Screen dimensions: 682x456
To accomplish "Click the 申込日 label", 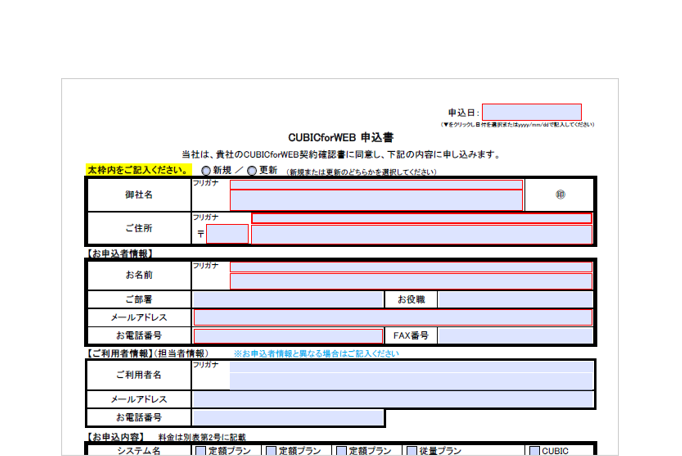I will pos(464,113).
